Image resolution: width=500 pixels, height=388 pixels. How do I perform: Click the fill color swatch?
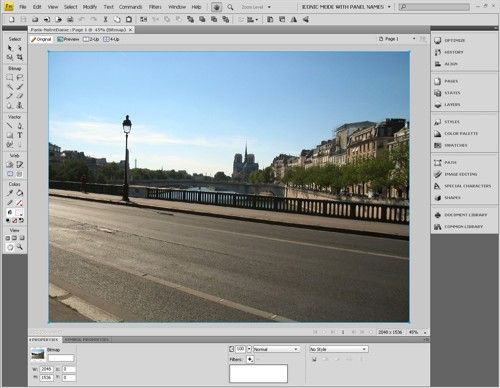(19, 212)
